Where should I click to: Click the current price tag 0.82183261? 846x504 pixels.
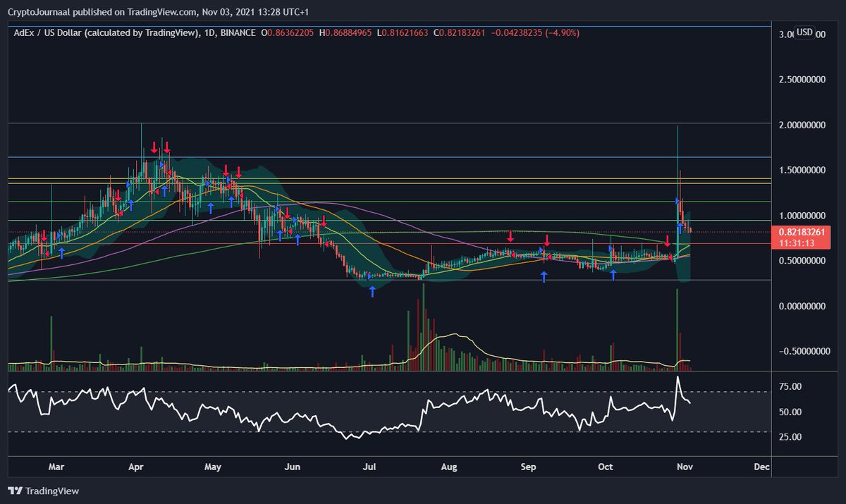pos(801,231)
